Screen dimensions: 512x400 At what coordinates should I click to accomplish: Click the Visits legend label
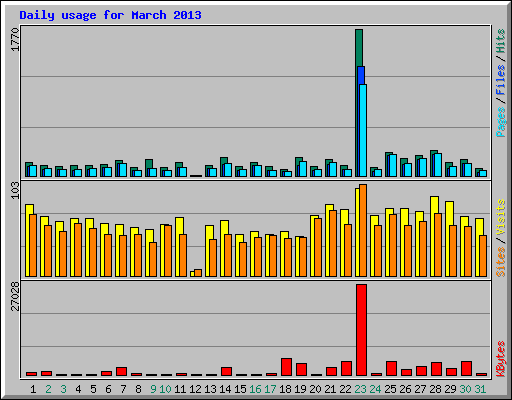pyautogui.click(x=501, y=217)
